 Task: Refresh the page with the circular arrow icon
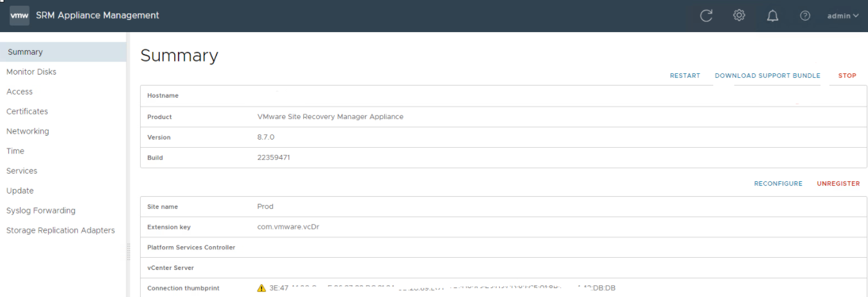pyautogui.click(x=706, y=16)
